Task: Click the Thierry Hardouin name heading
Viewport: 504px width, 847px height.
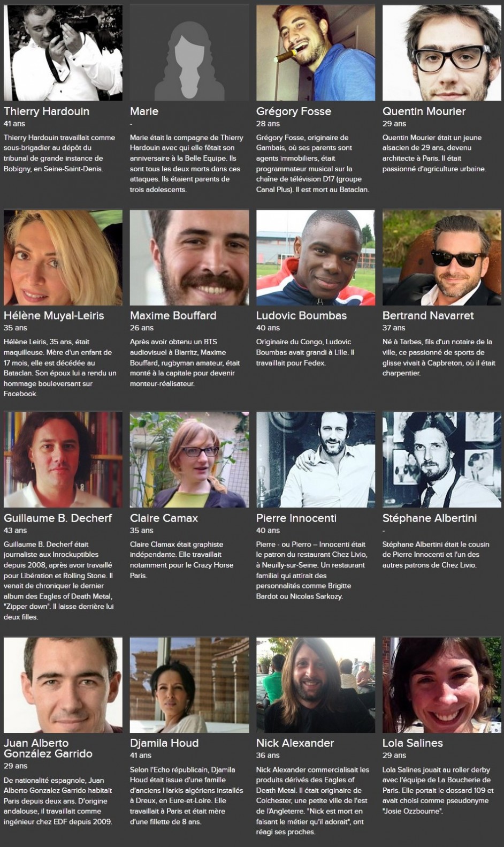Action: coord(47,111)
